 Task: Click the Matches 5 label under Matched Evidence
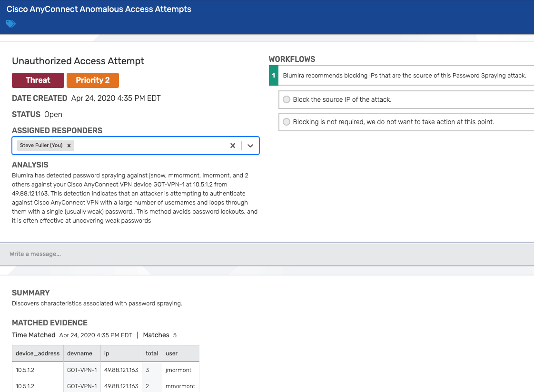(159, 335)
